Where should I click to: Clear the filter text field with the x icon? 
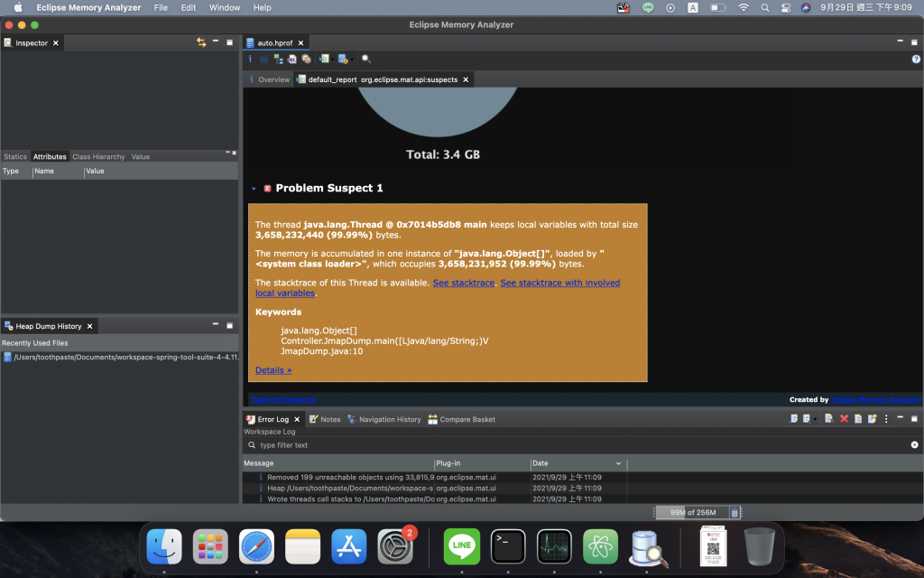point(915,444)
